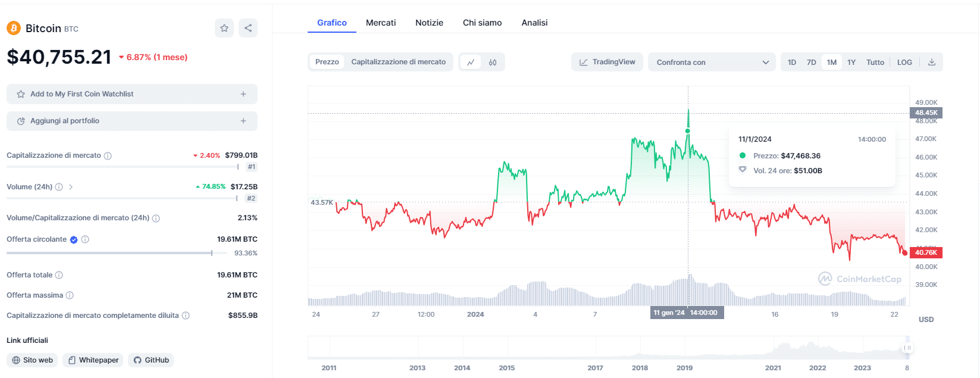Open the TradingView chart button

point(607,62)
